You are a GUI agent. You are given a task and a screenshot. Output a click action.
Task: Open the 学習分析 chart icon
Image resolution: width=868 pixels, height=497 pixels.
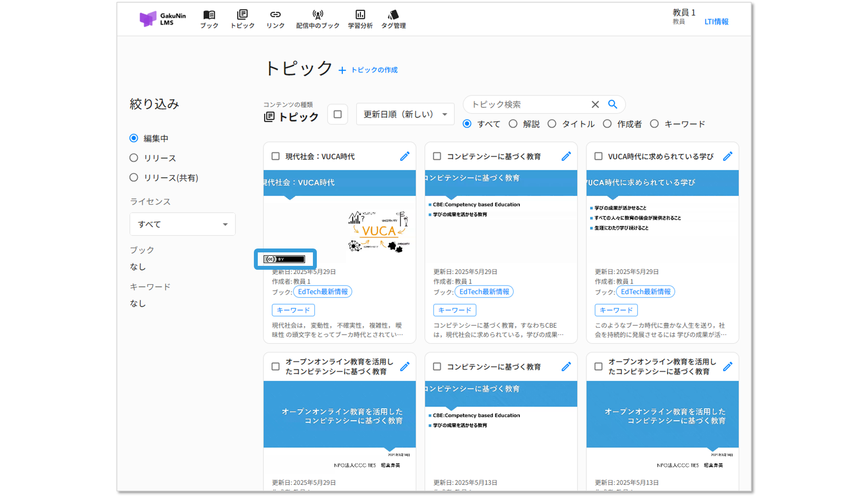[360, 15]
